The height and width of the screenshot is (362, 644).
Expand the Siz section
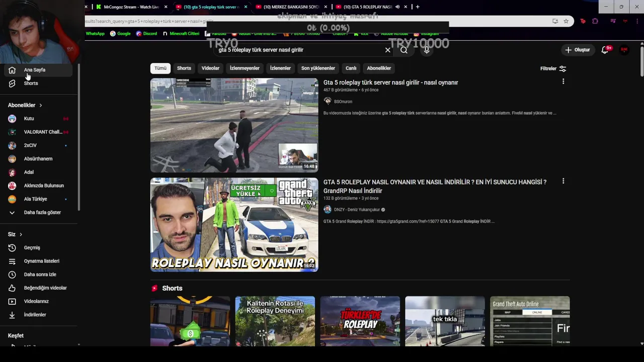15,234
